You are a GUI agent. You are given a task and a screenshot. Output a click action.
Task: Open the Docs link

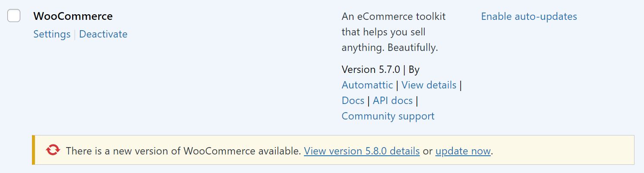353,101
